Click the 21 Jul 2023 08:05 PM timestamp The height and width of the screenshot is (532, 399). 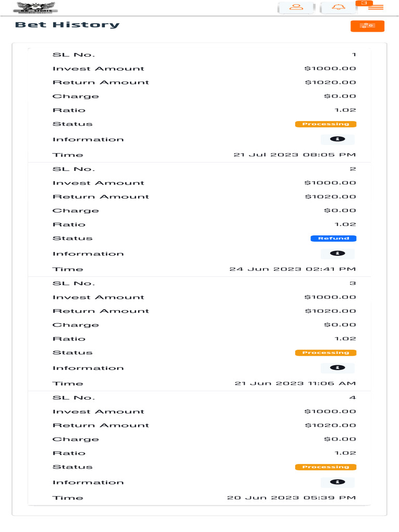tap(295, 155)
